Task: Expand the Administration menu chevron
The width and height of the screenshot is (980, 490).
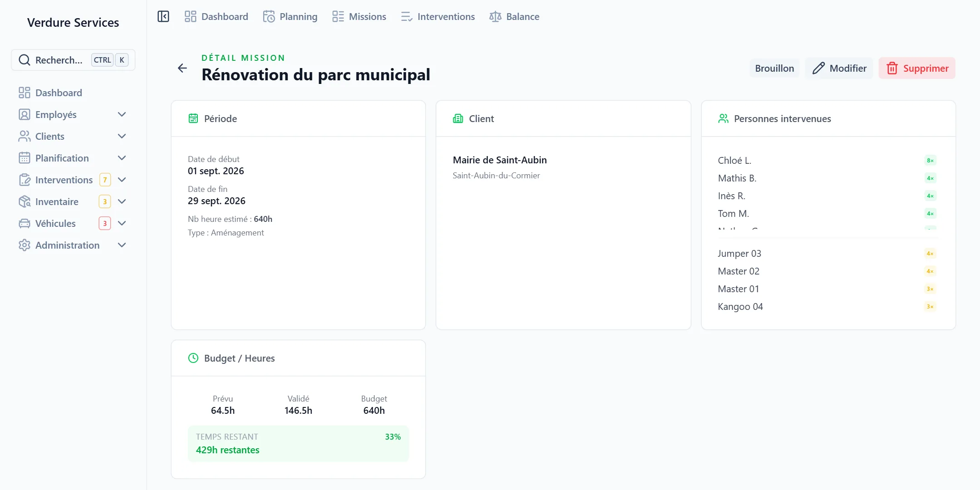Action: pos(122,245)
